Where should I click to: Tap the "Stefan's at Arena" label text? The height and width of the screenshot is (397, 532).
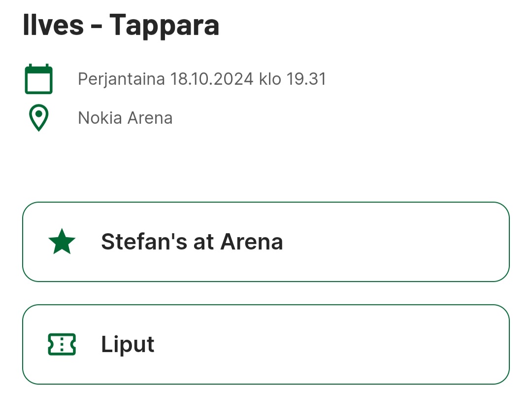click(x=192, y=242)
